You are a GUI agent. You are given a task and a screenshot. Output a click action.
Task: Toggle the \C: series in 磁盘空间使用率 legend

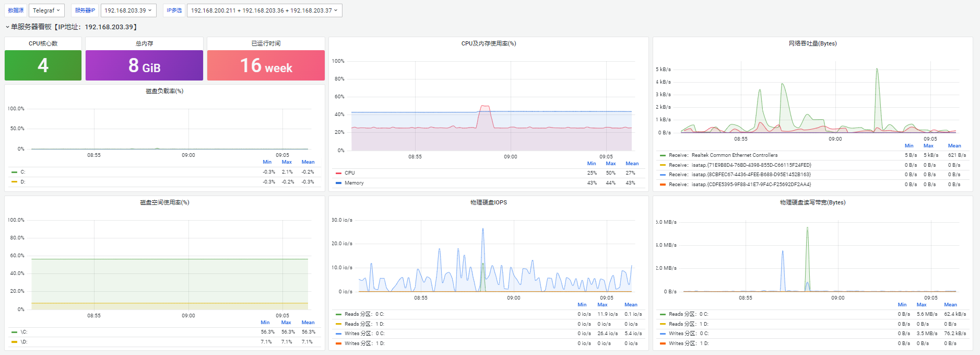tap(24, 332)
